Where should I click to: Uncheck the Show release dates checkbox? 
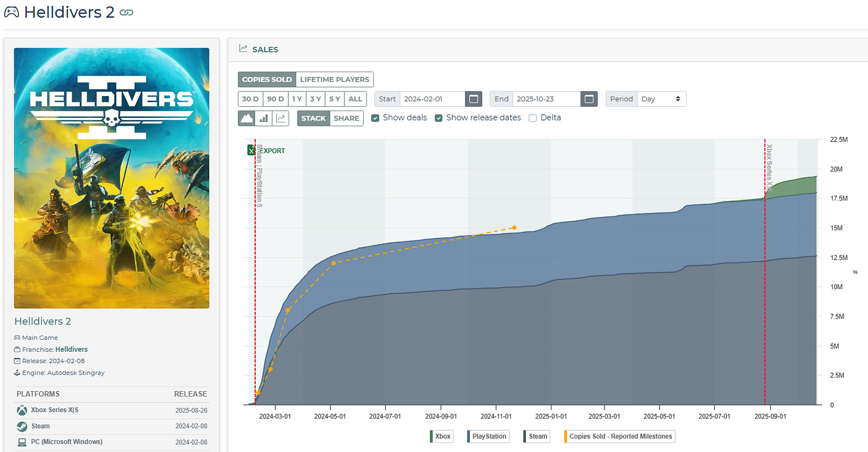[438, 118]
